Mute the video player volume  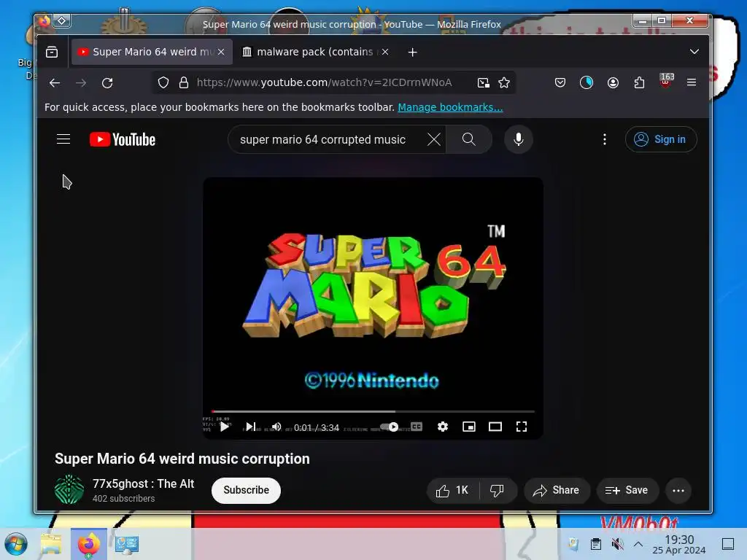[276, 427]
